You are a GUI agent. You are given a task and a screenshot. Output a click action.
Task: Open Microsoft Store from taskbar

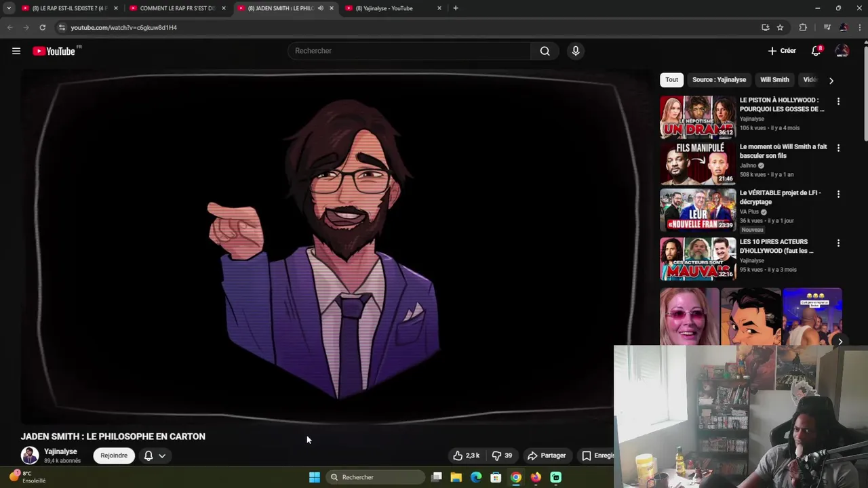pos(496,477)
